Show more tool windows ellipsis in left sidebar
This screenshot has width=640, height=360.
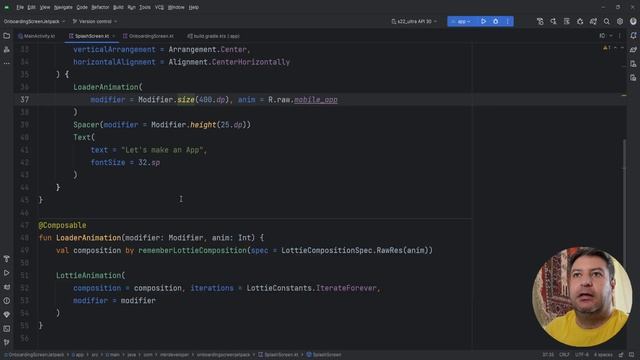point(7,63)
